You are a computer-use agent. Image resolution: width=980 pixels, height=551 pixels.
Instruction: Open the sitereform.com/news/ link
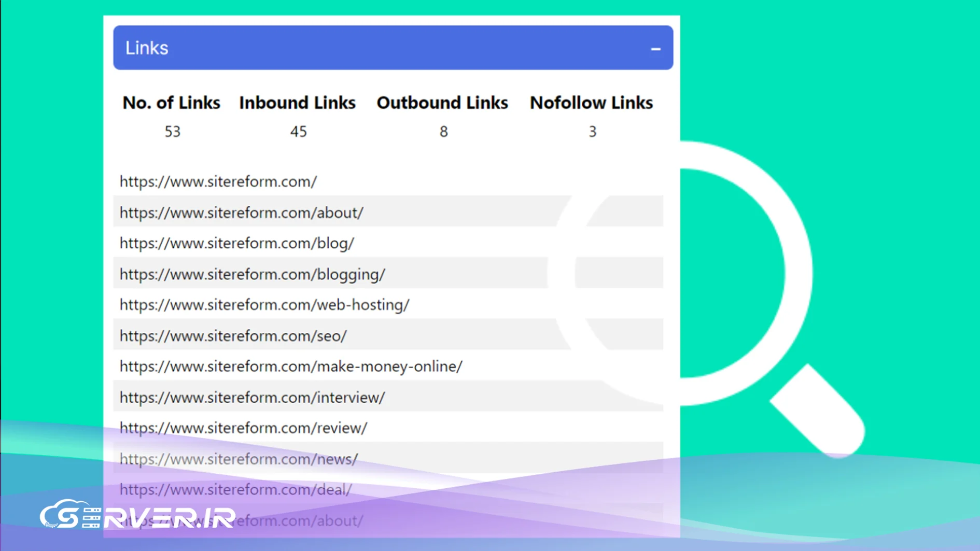pyautogui.click(x=239, y=459)
